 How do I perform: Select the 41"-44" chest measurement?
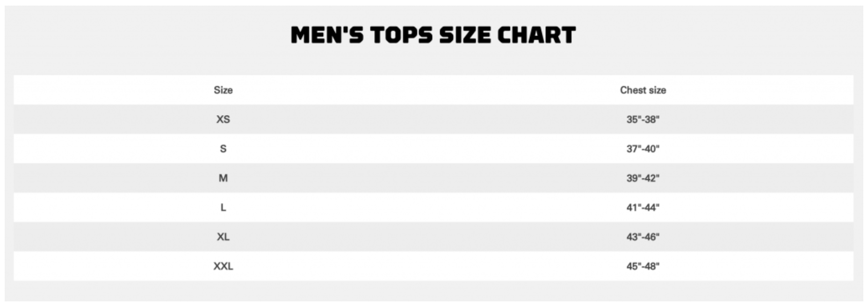643,207
